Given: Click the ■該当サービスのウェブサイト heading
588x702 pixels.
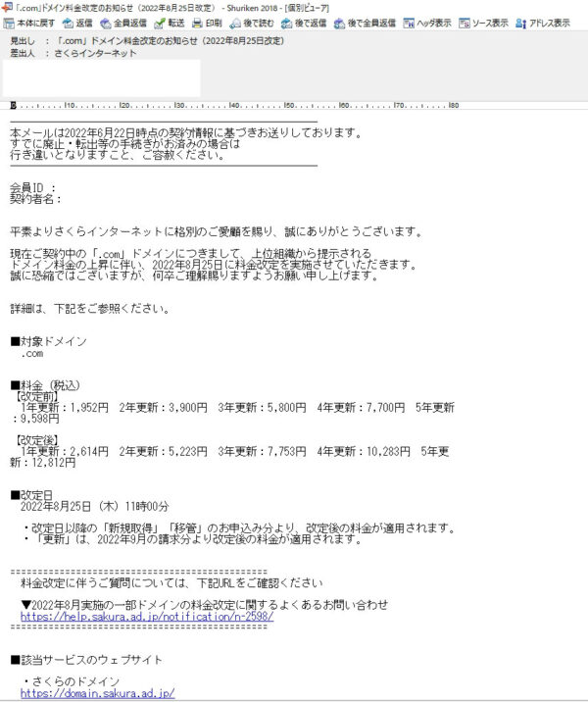Looking at the screenshot, I should (86, 660).
